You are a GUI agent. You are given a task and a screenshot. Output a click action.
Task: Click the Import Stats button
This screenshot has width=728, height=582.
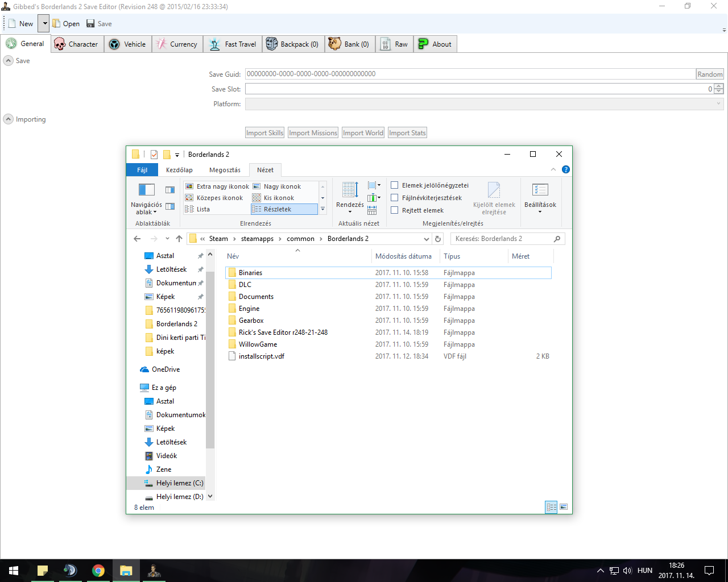[407, 133]
